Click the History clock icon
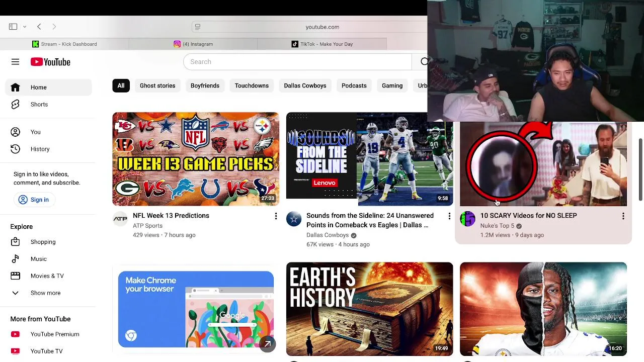Viewport: 644px width, 362px height. coord(15,149)
